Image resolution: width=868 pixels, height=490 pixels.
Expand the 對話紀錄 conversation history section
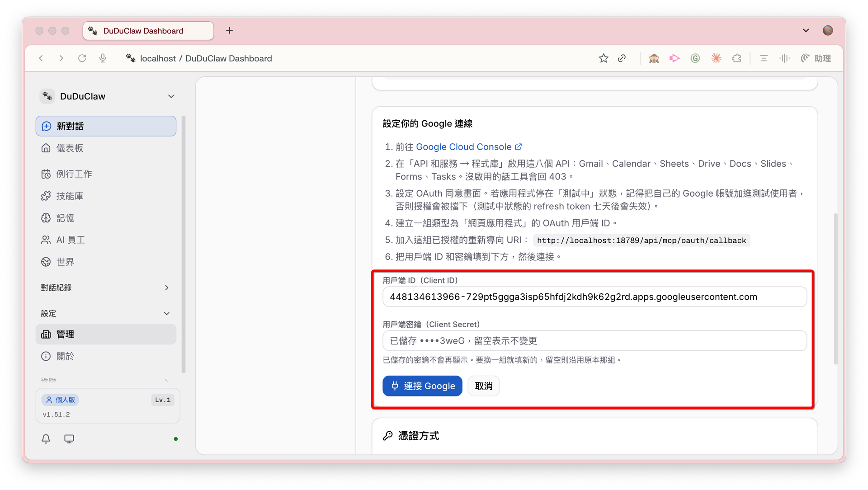(106, 287)
